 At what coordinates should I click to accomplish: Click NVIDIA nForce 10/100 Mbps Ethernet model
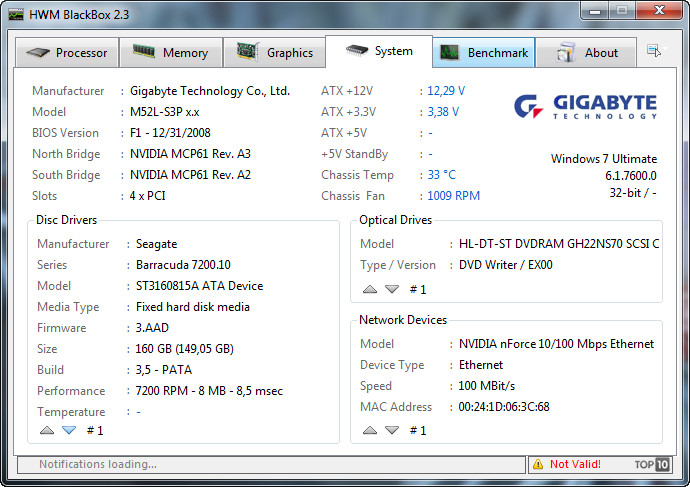556,344
